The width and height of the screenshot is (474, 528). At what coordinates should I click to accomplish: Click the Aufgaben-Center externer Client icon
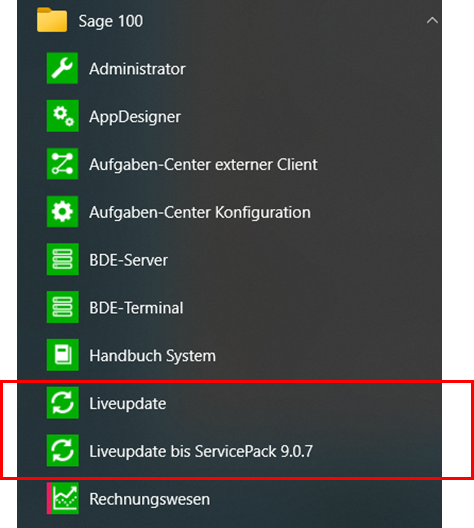(62, 164)
